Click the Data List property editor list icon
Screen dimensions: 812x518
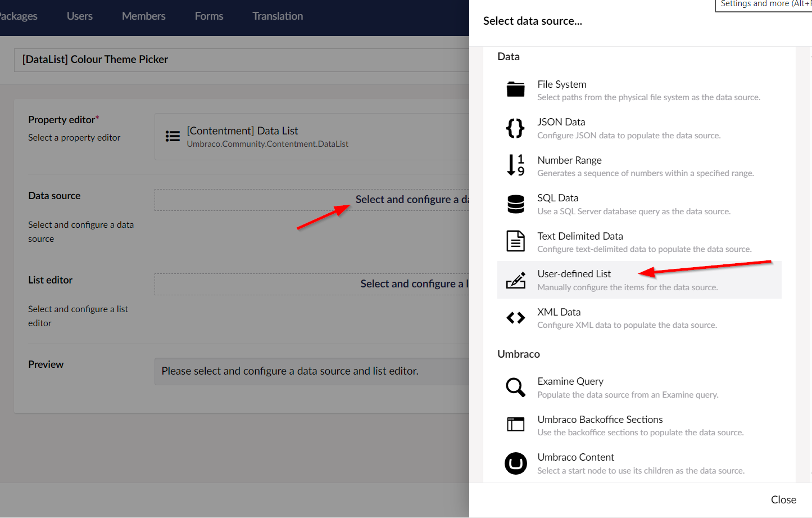(173, 136)
